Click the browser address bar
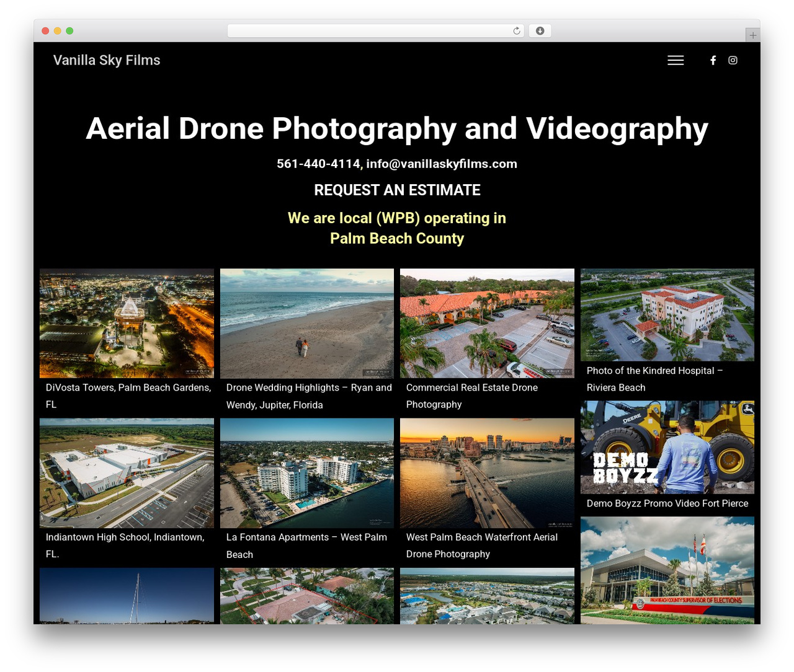794x672 pixels. click(x=376, y=31)
